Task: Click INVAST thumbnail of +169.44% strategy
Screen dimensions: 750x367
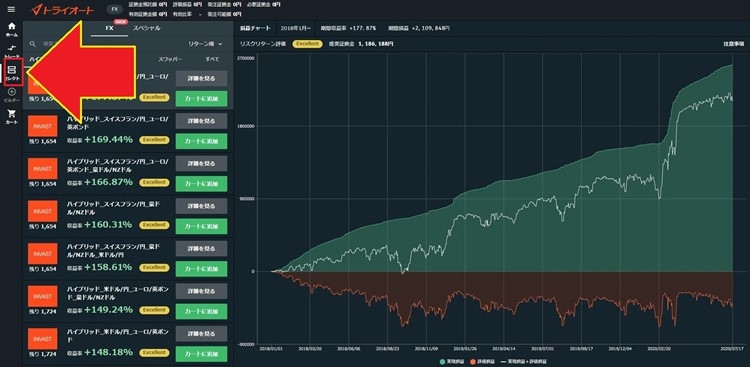Action: [43, 126]
